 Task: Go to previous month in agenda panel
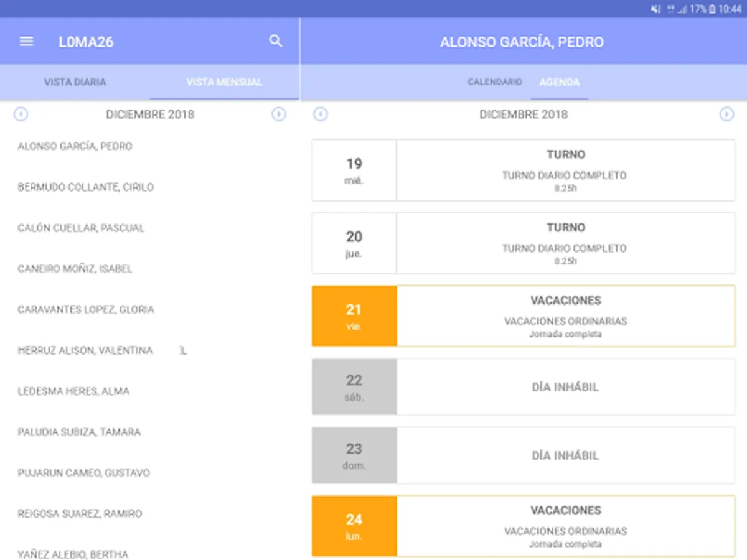(321, 114)
